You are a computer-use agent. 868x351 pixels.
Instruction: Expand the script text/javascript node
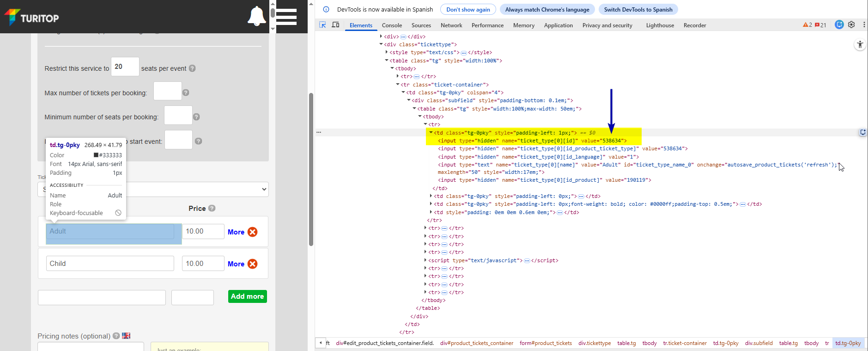(x=425, y=260)
